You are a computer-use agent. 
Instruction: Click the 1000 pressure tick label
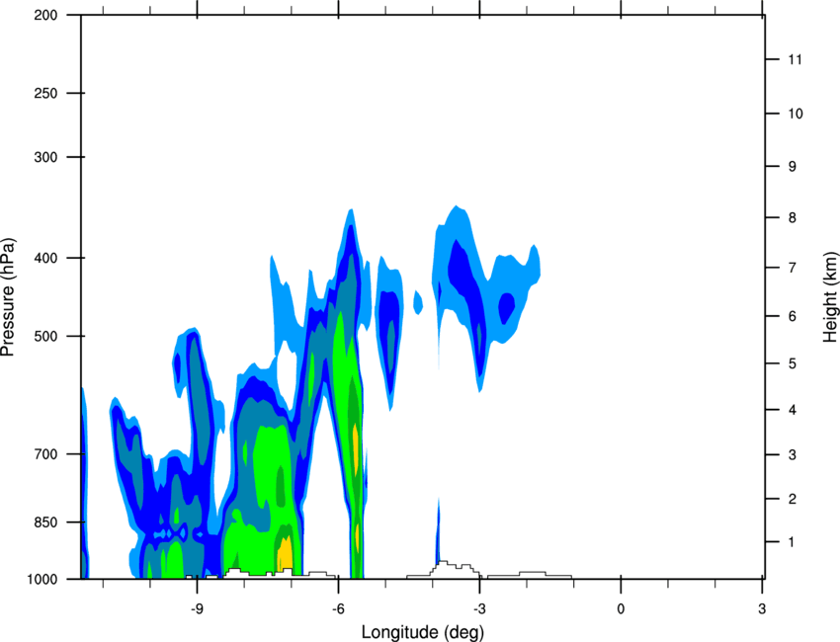click(42, 580)
